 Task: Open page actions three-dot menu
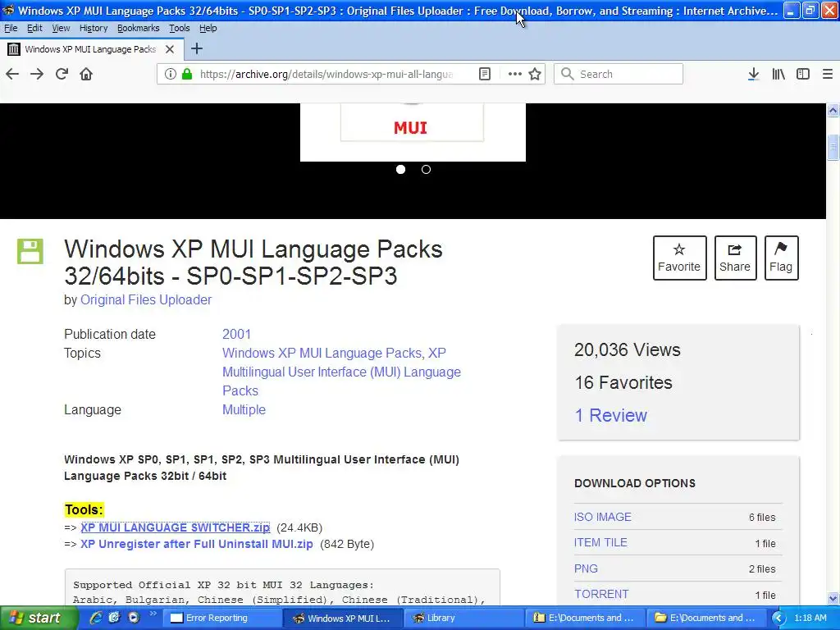(514, 74)
